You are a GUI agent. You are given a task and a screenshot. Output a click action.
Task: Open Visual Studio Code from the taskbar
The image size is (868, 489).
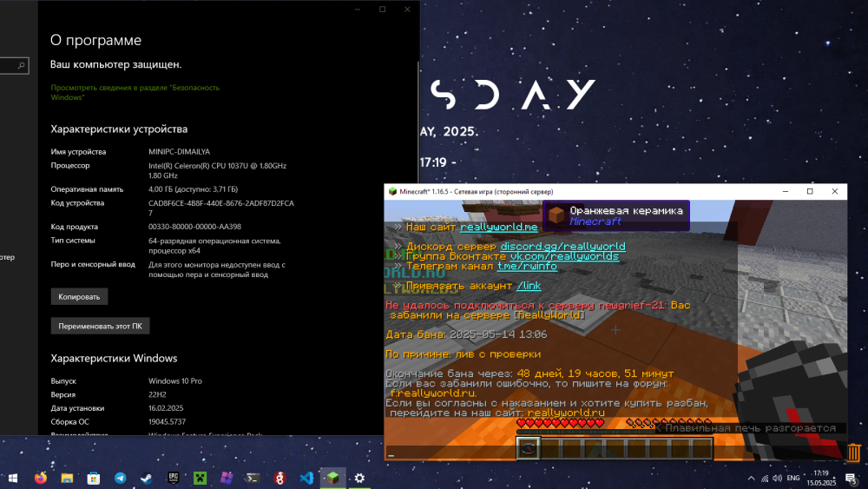tap(306, 478)
